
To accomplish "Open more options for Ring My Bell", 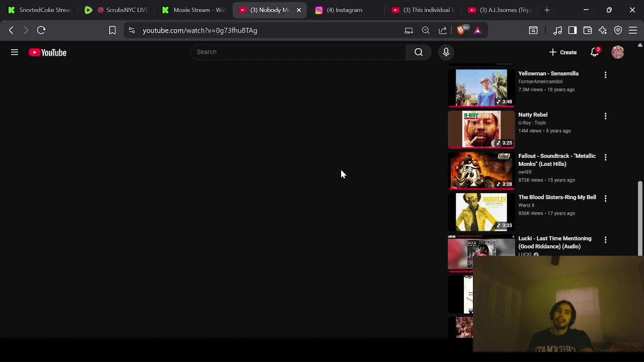I will (605, 199).
